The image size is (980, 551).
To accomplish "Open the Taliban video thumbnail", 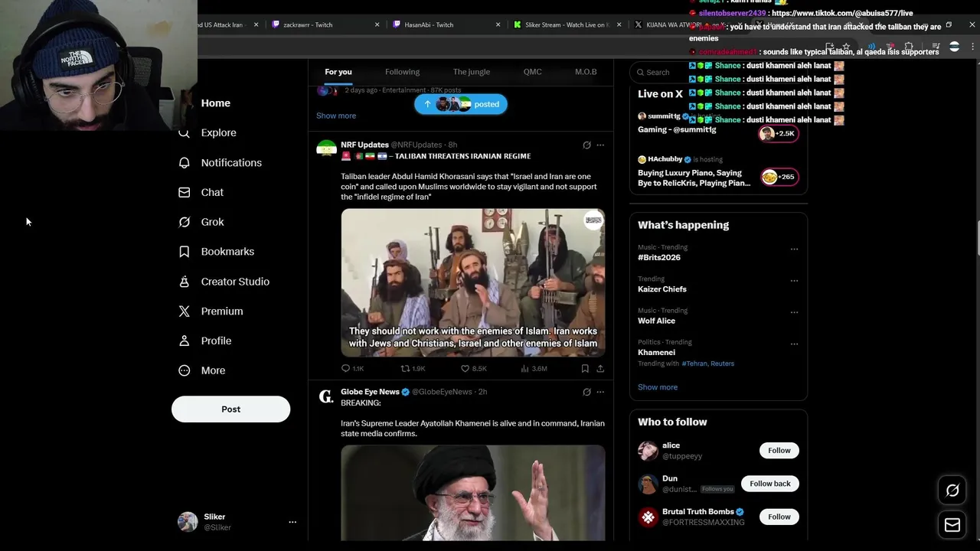I will 473,282.
